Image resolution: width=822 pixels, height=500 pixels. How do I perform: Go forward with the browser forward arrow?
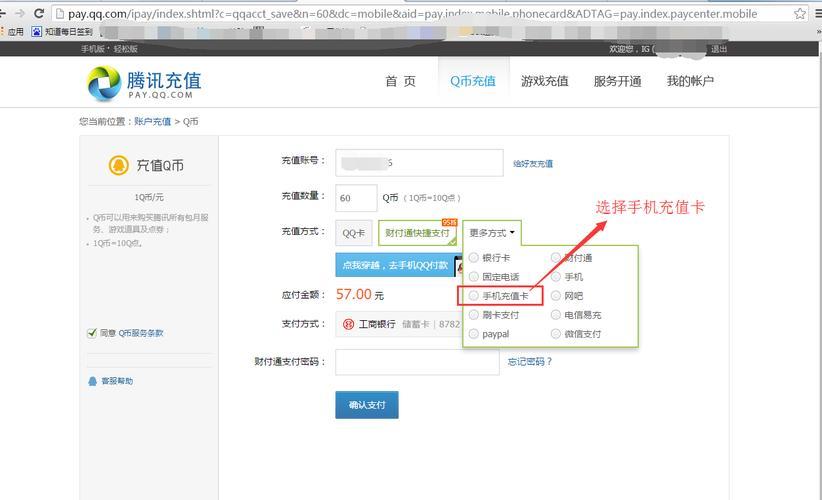point(20,13)
